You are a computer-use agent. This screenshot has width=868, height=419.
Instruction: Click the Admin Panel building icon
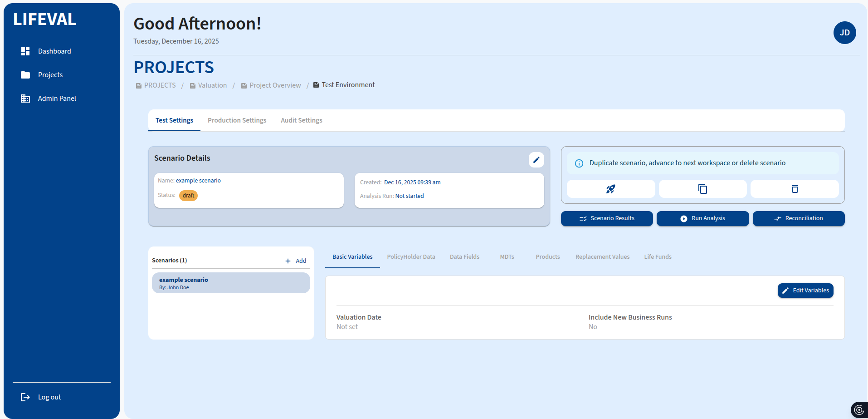pyautogui.click(x=25, y=99)
